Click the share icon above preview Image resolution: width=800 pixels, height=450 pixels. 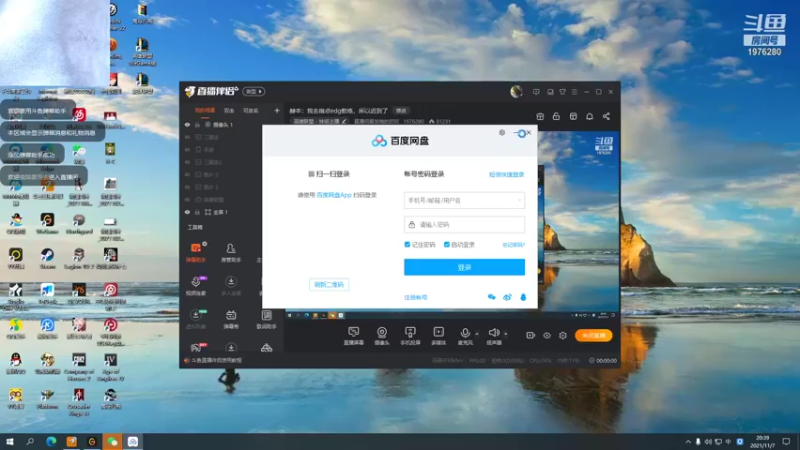coord(606,116)
